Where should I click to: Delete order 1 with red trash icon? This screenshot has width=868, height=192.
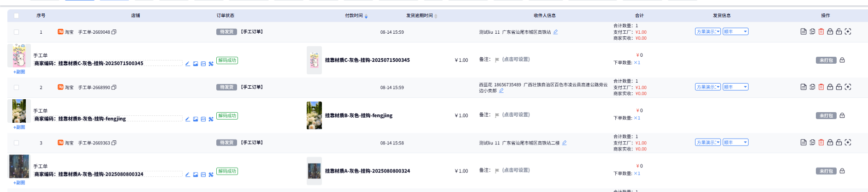pos(821,32)
